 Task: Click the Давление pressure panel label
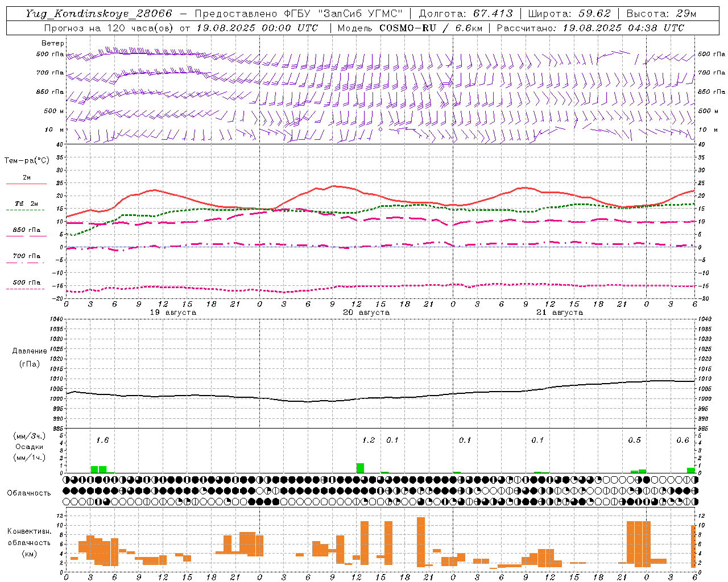point(30,351)
